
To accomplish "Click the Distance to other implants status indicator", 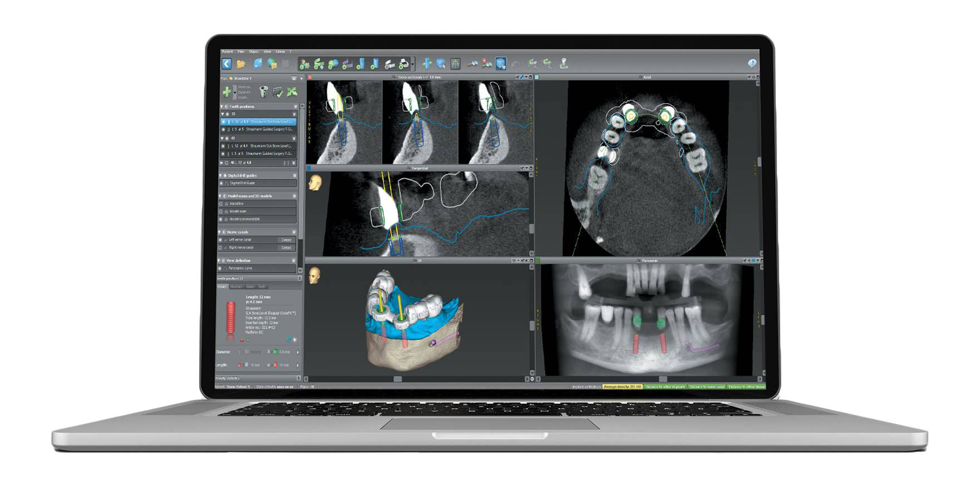I will [x=665, y=387].
